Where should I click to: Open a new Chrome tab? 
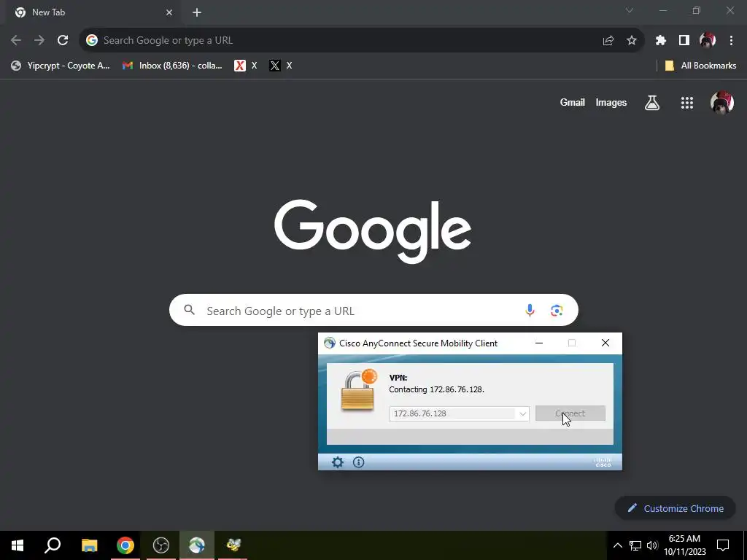[197, 12]
